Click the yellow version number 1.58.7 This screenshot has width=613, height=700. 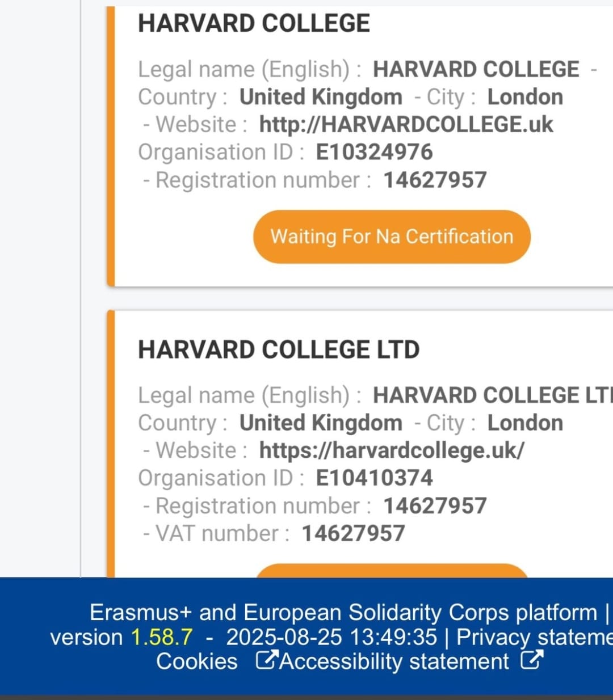click(x=162, y=637)
